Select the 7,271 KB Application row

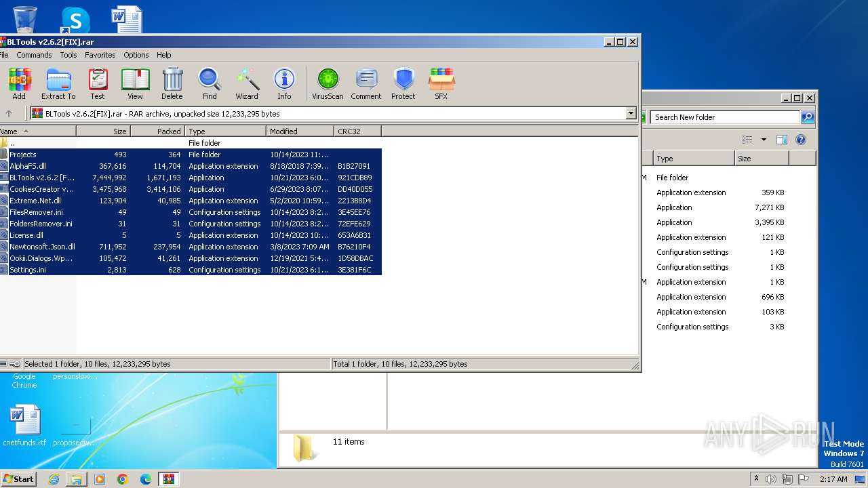(720, 207)
